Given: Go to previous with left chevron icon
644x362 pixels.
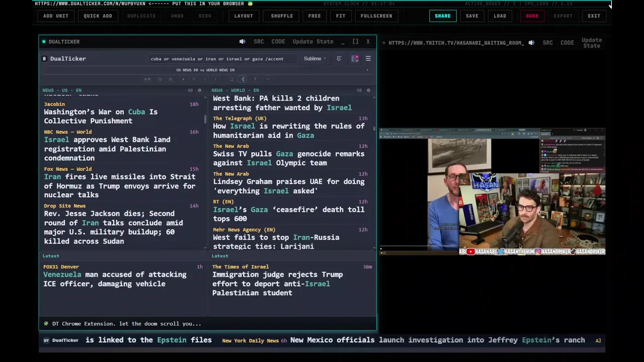Looking at the screenshot, I should (x=204, y=79).
